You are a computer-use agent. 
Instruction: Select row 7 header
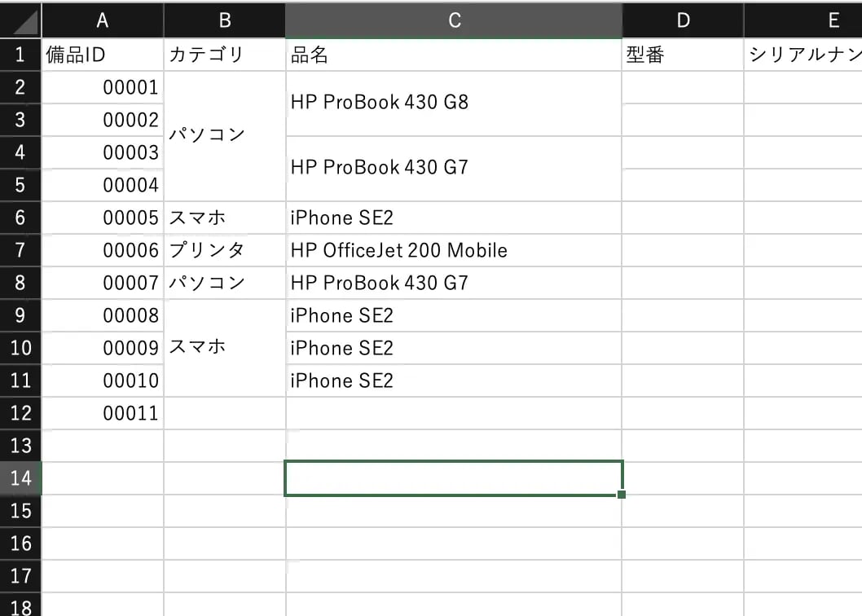tap(20, 249)
